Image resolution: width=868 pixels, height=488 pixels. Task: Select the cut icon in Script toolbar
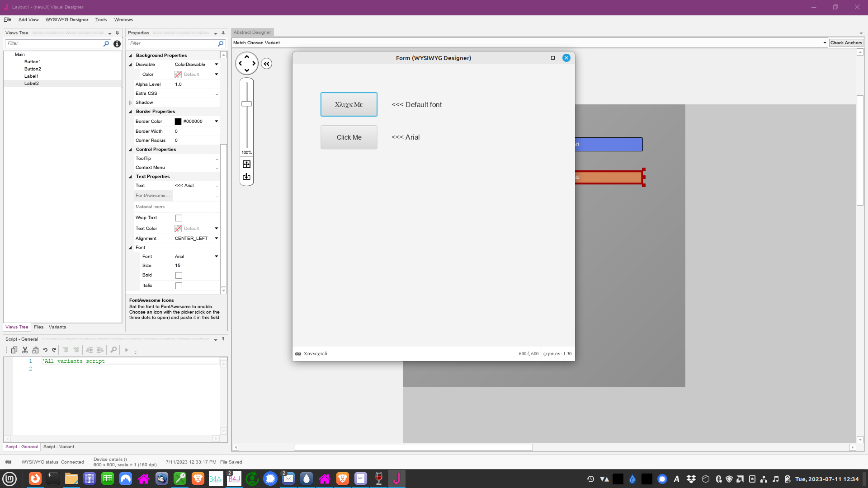(25, 350)
